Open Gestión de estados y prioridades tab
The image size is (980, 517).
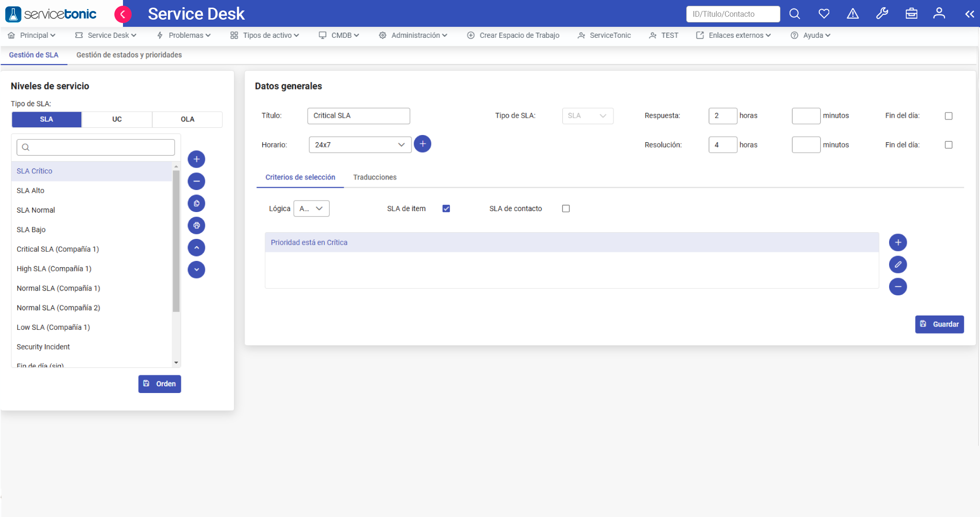129,55
